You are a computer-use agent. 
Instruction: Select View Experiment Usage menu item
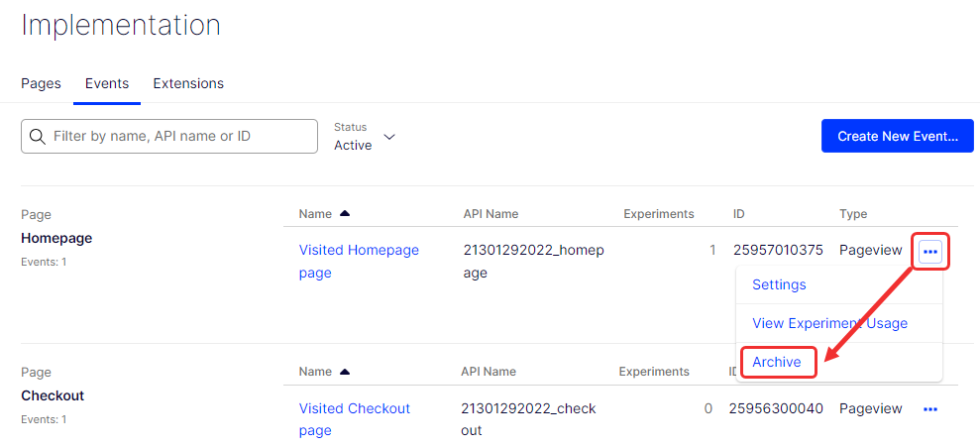829,323
